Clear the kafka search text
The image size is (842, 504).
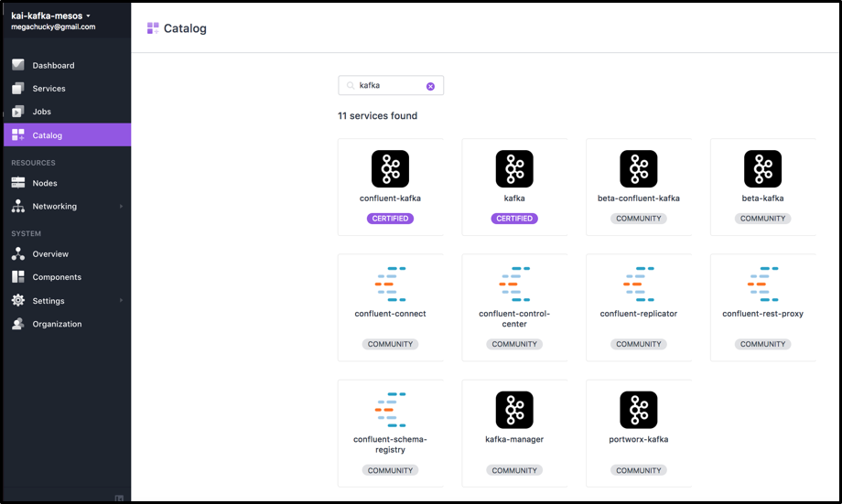tap(431, 86)
